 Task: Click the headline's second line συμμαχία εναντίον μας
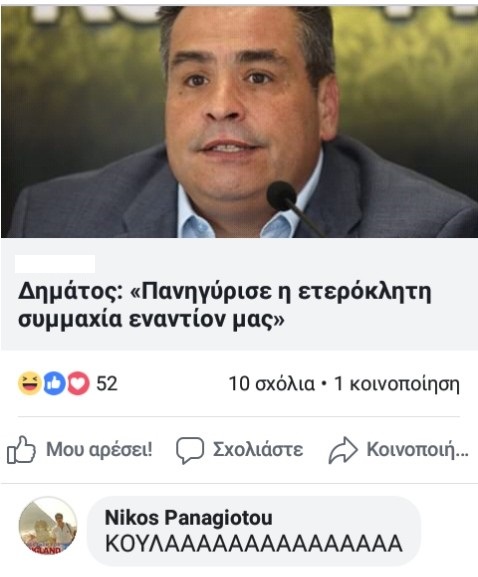tap(151, 319)
